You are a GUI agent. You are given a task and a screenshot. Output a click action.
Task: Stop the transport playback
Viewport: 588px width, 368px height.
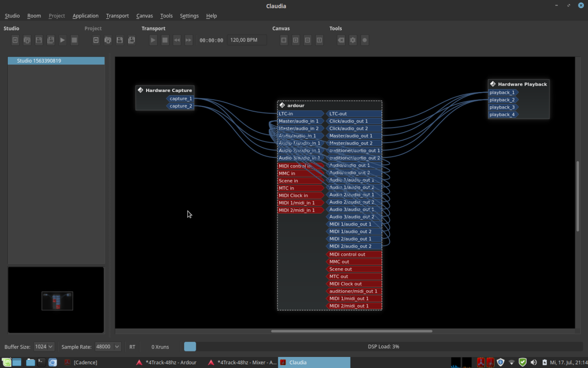click(165, 40)
